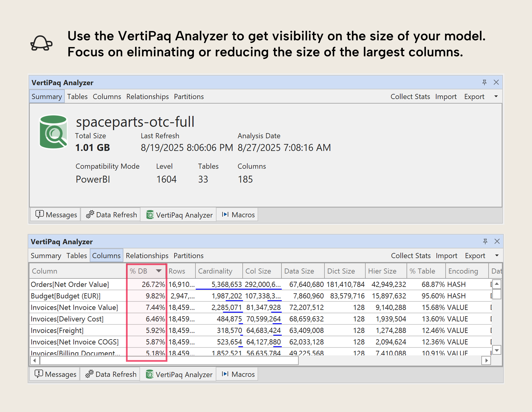
Task: Expand Export dropdown arrow in lower panel
Action: click(497, 255)
